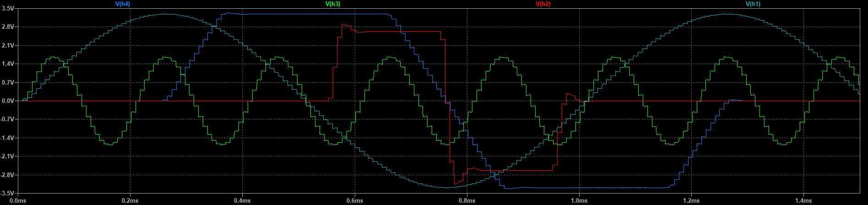Click the 2.1V vertical axis label

[8, 45]
